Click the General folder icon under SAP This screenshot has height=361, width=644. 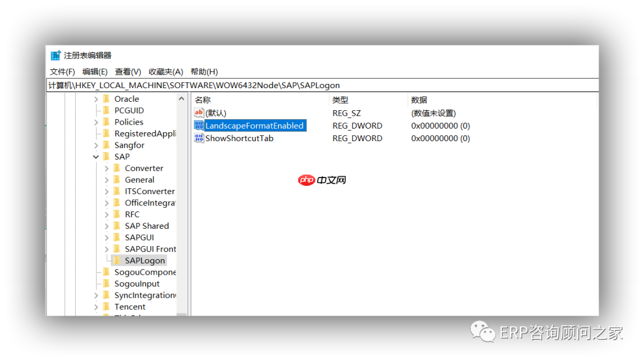117,179
